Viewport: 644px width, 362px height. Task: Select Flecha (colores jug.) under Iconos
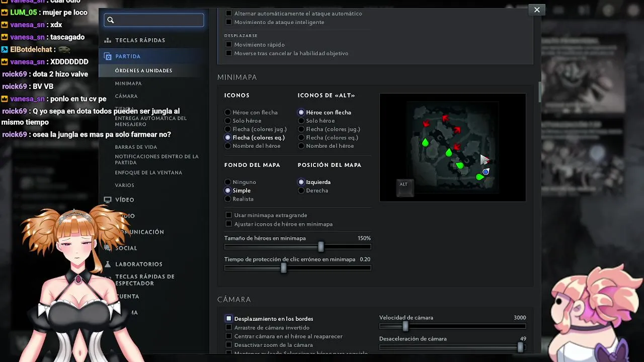point(228,129)
